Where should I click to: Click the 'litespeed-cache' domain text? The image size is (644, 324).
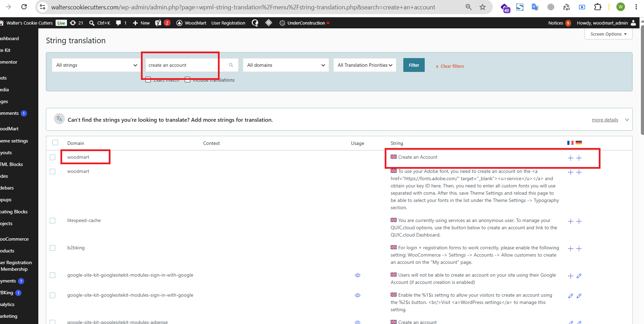tap(84, 220)
